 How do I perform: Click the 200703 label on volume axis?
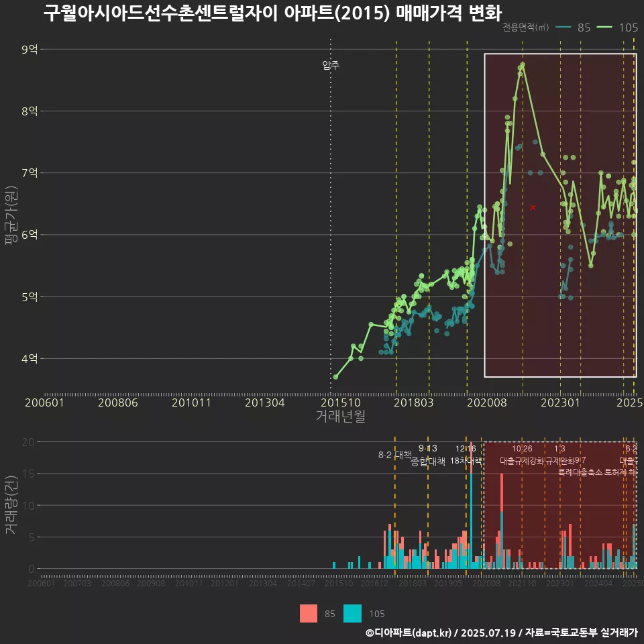(x=76, y=583)
